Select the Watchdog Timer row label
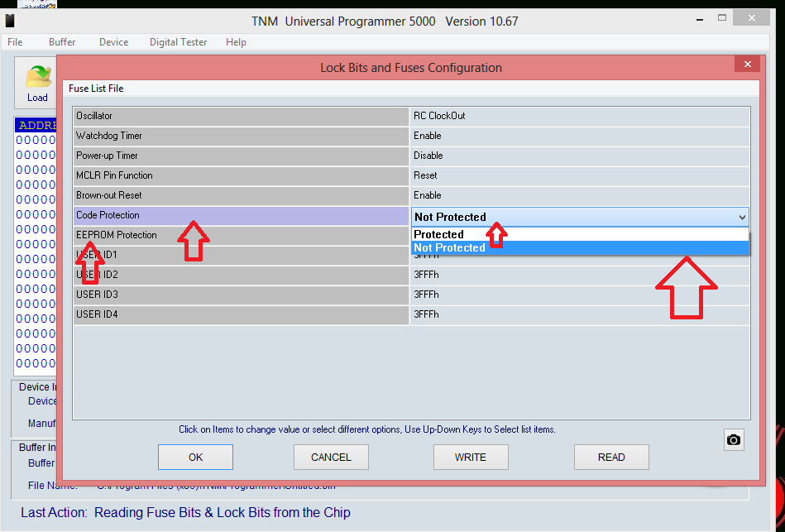The width and height of the screenshot is (785, 532). coord(241,136)
